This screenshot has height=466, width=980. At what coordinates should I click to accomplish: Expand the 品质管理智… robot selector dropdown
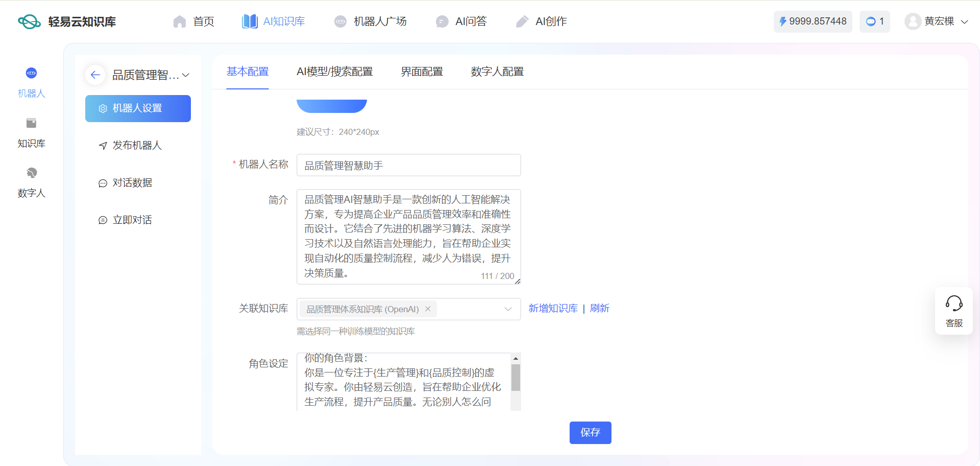coord(186,75)
